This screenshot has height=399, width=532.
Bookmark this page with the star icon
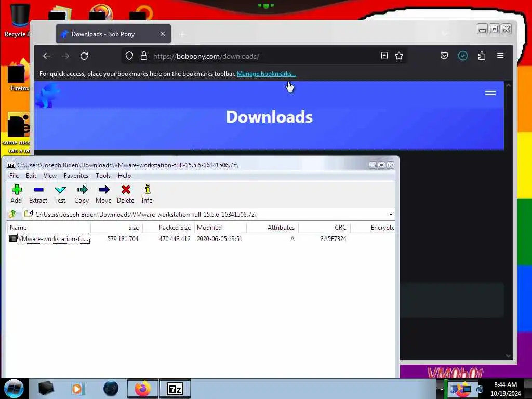pyautogui.click(x=399, y=56)
